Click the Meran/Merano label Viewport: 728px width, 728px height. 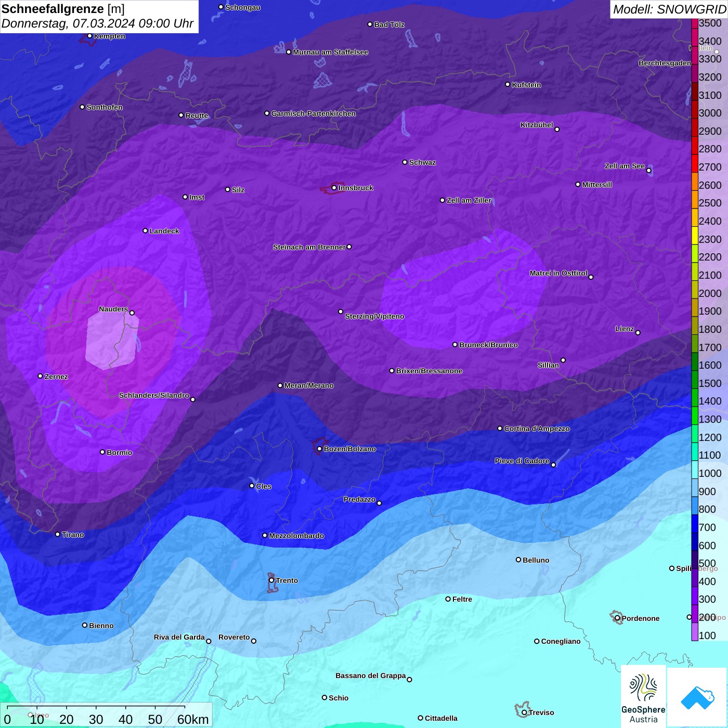point(309,385)
